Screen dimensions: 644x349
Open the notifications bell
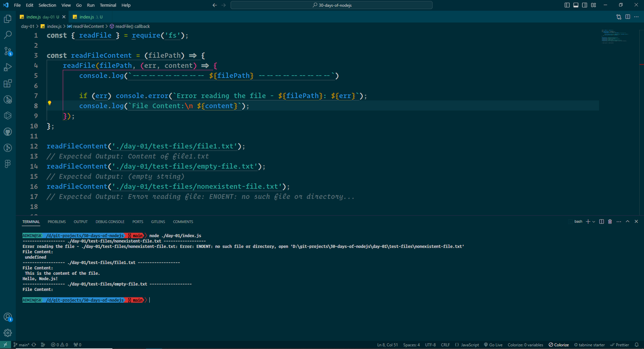[x=636, y=345]
